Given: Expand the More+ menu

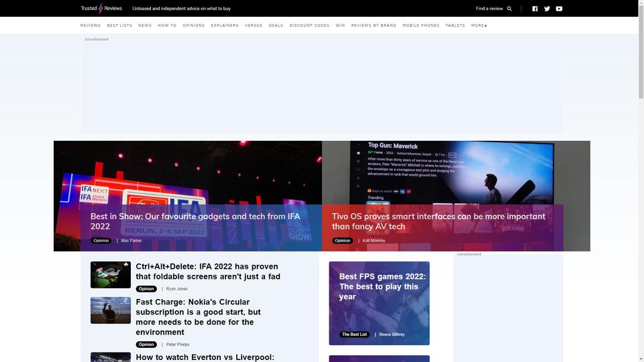Looking at the screenshot, I should [479, 25].
